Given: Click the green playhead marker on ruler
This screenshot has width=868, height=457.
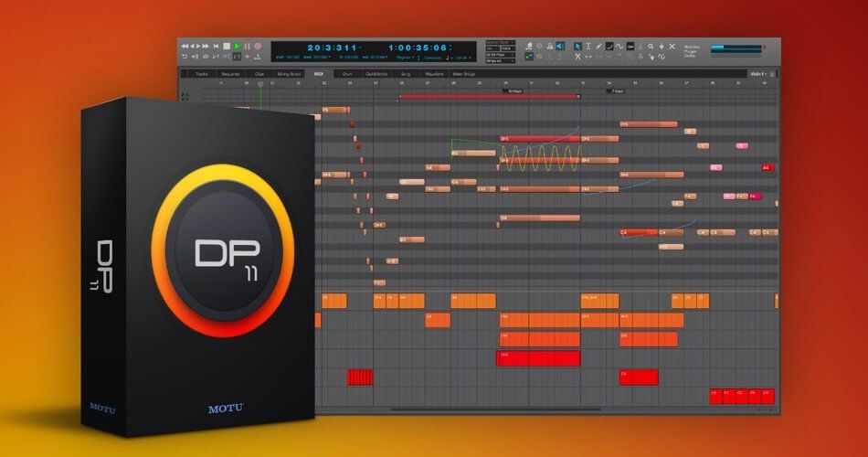Looking at the screenshot, I should (260, 84).
